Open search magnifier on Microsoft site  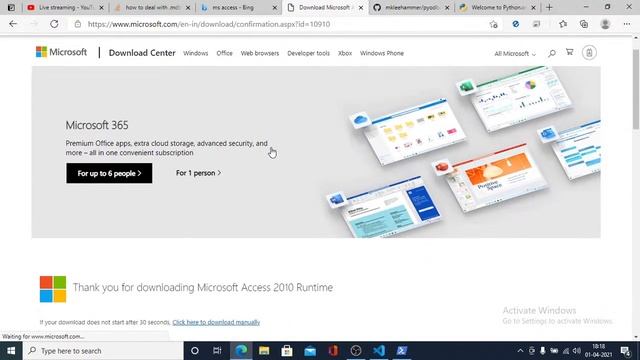coord(552,53)
